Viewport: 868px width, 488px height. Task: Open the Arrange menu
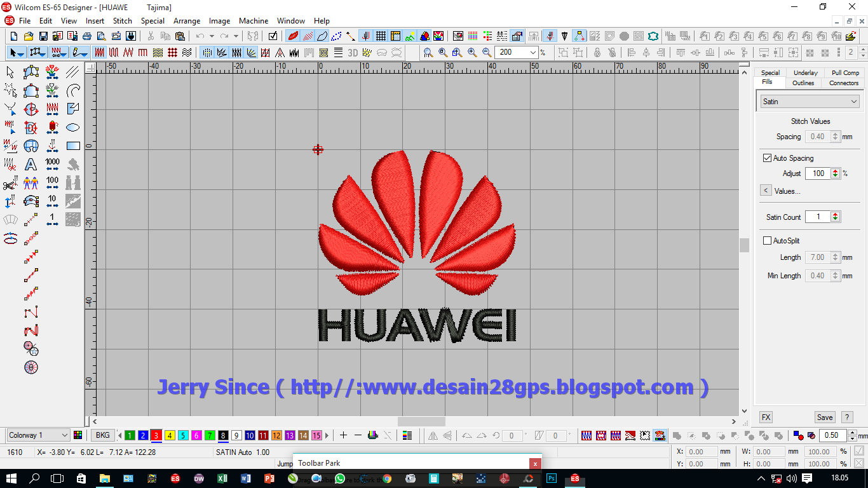pos(187,21)
